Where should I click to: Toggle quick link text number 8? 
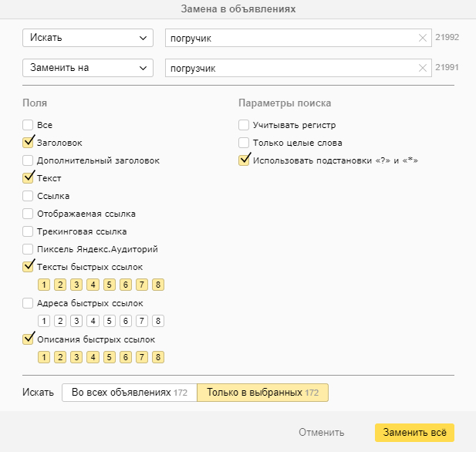[157, 285]
